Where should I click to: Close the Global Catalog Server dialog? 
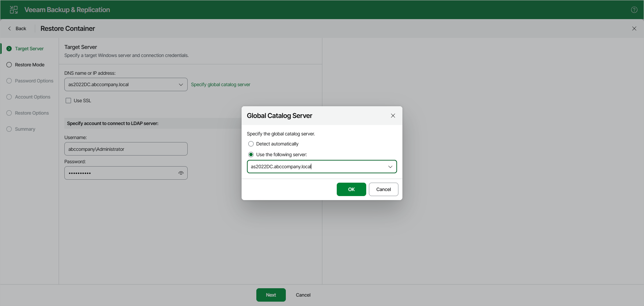(x=393, y=116)
